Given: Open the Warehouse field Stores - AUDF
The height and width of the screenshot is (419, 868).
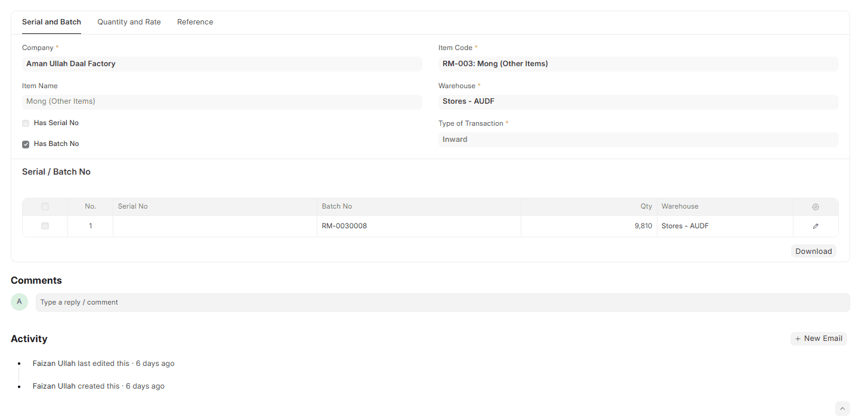Looking at the screenshot, I should pos(638,102).
